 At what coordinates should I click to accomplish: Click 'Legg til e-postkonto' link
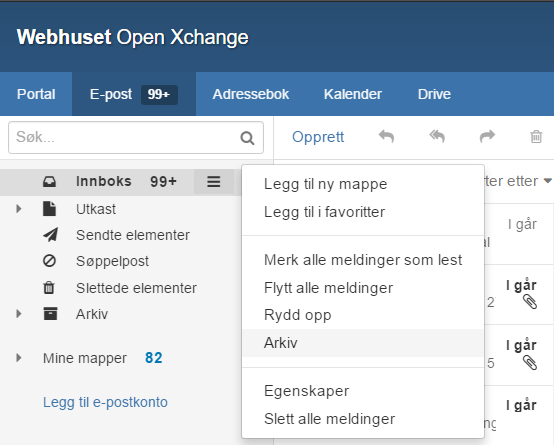105,402
